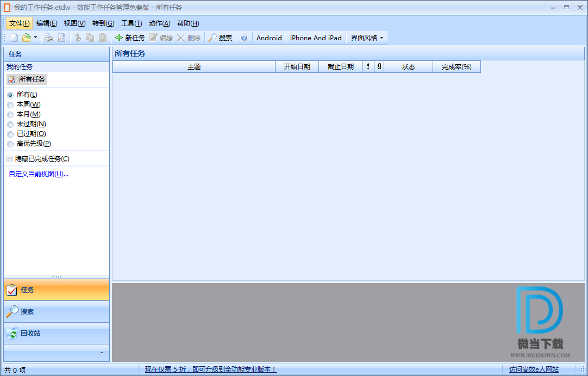Open navigation pane options dropdown arrow

click(x=102, y=353)
